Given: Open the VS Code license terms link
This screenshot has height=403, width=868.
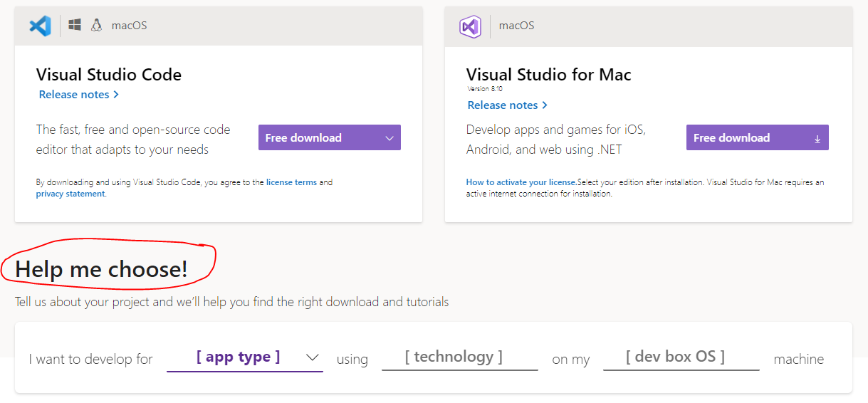Looking at the screenshot, I should tap(291, 182).
